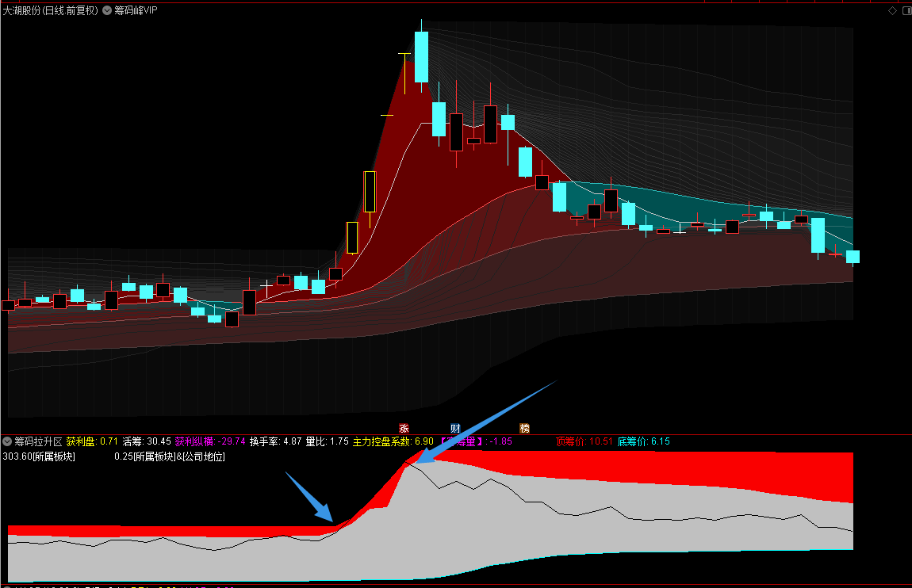The image size is (912, 588).
Task: Click the 大湖股份(日线,前复权) chart title
Action: tap(51, 10)
